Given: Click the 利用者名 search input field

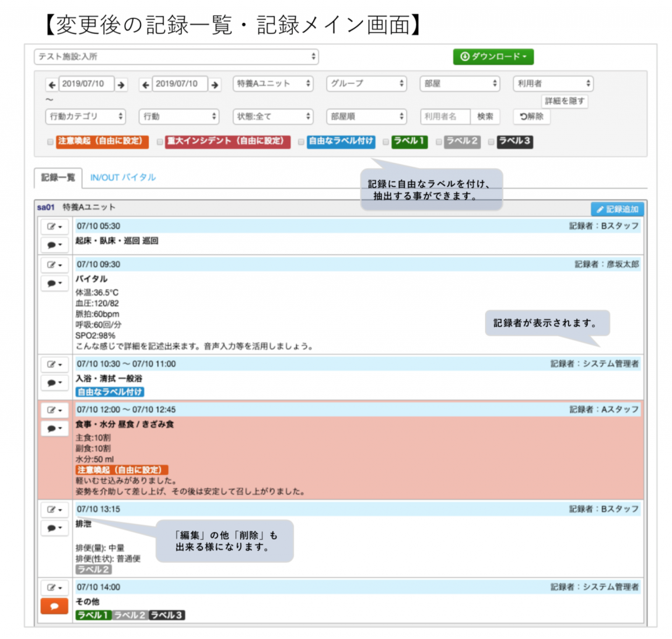Looking at the screenshot, I should pos(445,116).
